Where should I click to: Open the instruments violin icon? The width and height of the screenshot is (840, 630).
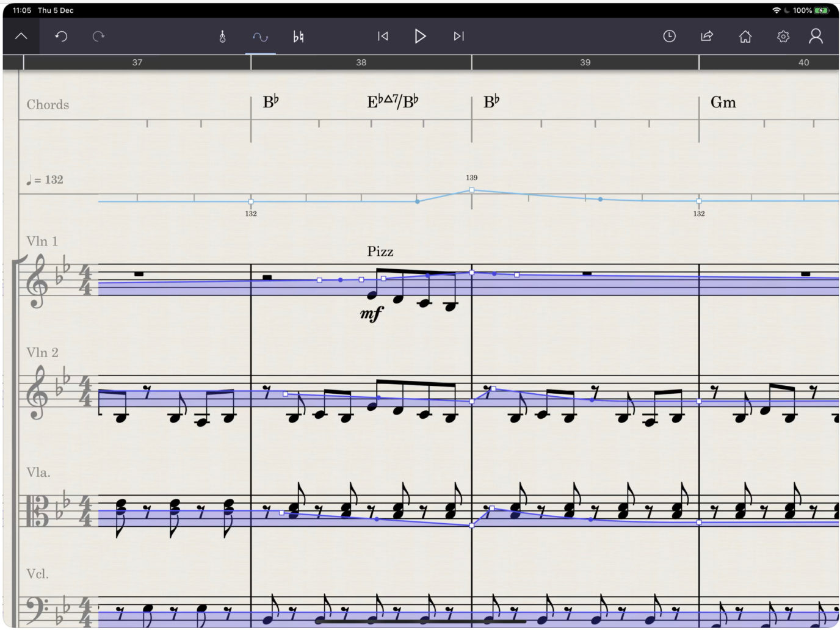click(223, 37)
